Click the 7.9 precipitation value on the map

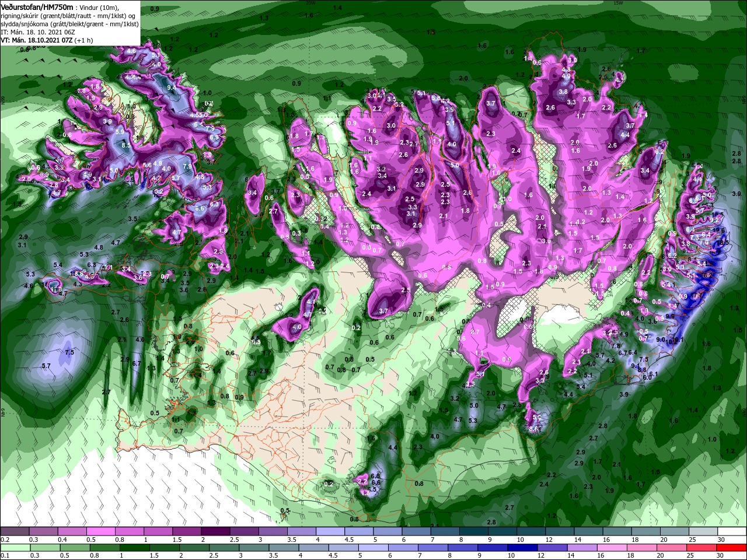pos(187,167)
